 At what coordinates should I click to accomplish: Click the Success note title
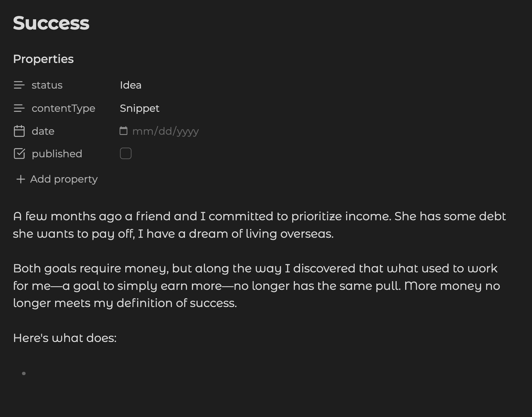click(x=51, y=23)
